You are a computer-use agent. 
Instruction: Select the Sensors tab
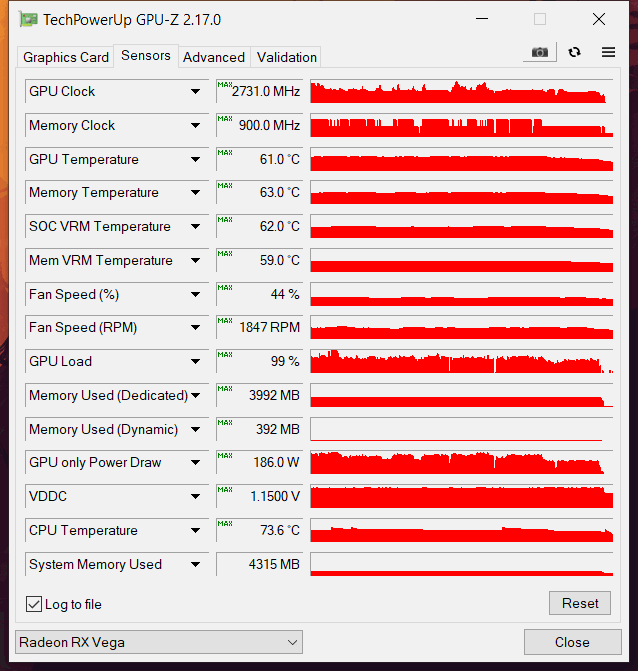pyautogui.click(x=145, y=56)
